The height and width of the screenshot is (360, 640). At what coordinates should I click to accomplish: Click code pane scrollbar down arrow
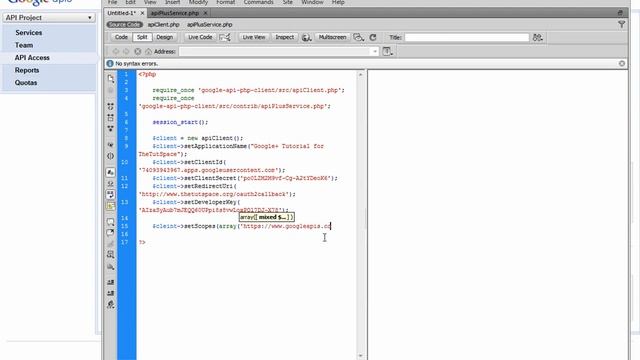click(x=360, y=356)
